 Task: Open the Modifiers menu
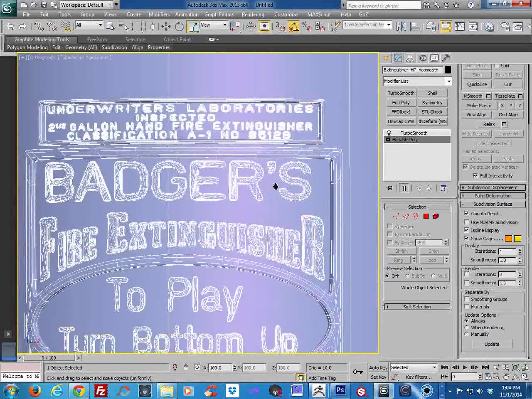(159, 15)
